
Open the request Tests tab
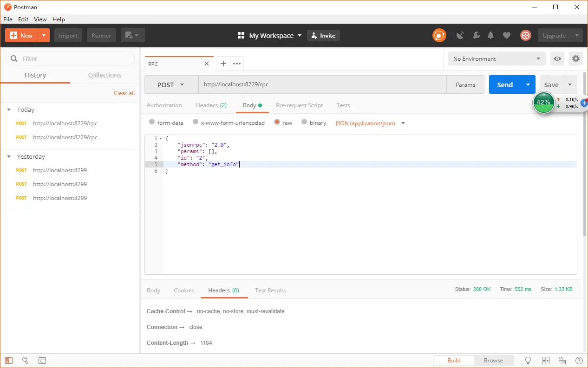click(x=343, y=105)
